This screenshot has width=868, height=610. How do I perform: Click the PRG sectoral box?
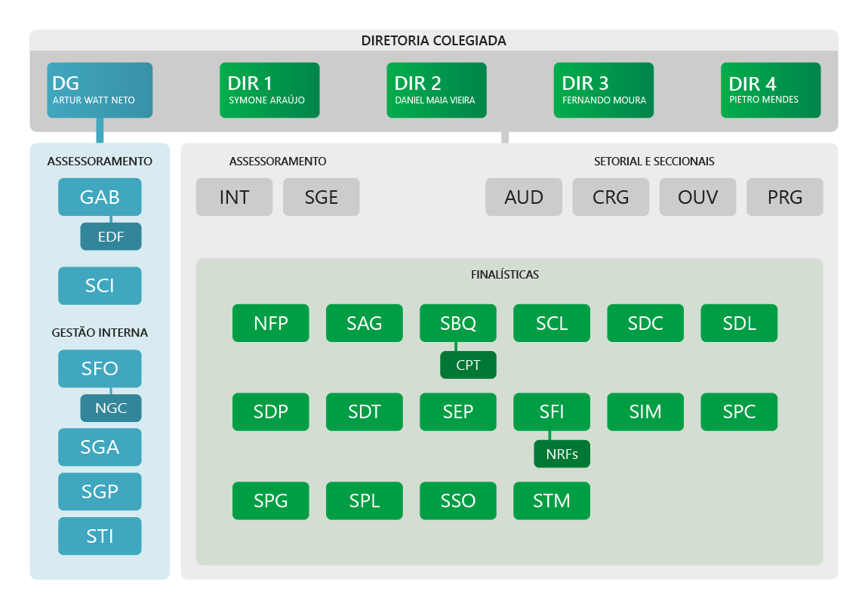tap(784, 197)
